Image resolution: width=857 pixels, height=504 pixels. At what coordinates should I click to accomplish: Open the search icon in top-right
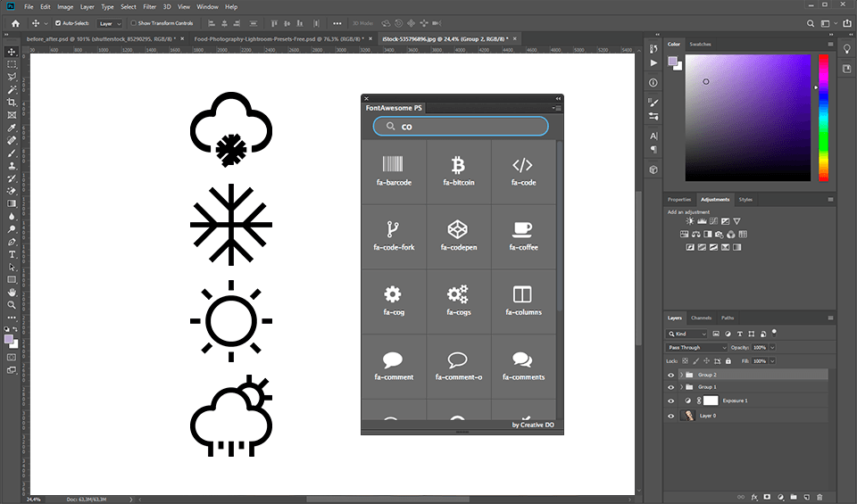click(x=811, y=23)
